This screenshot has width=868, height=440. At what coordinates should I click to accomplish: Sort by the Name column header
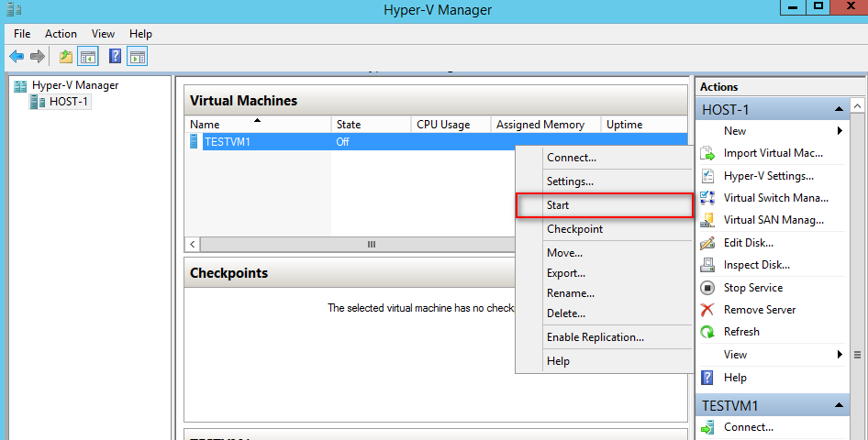[x=258, y=125]
